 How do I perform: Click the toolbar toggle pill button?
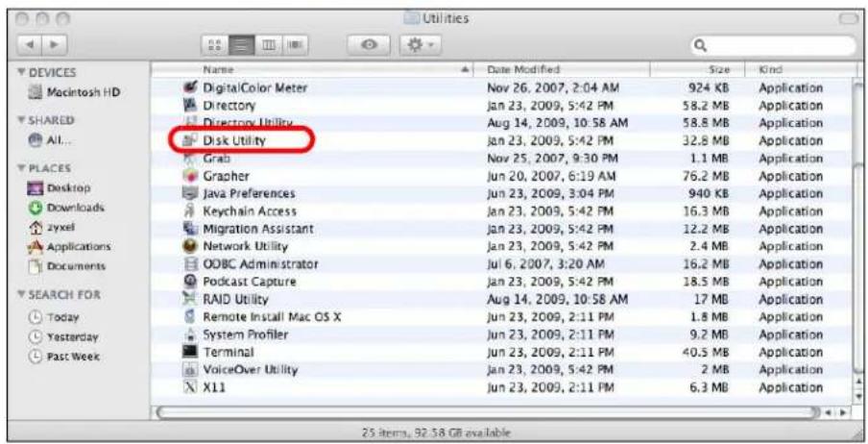(x=849, y=18)
